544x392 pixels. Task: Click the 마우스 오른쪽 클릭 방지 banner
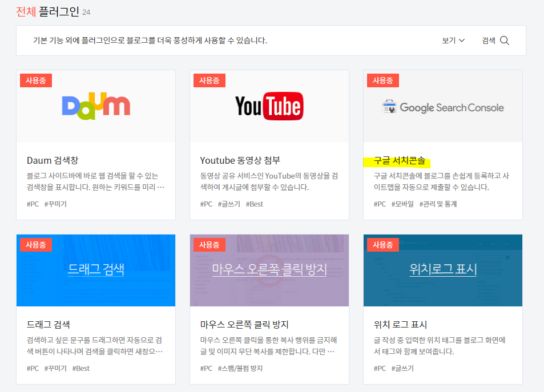tap(269, 270)
